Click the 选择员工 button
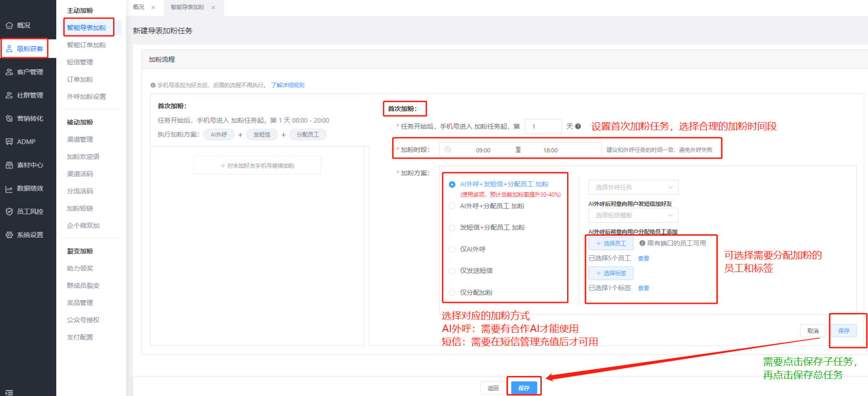The height and width of the screenshot is (396, 868). coord(610,243)
